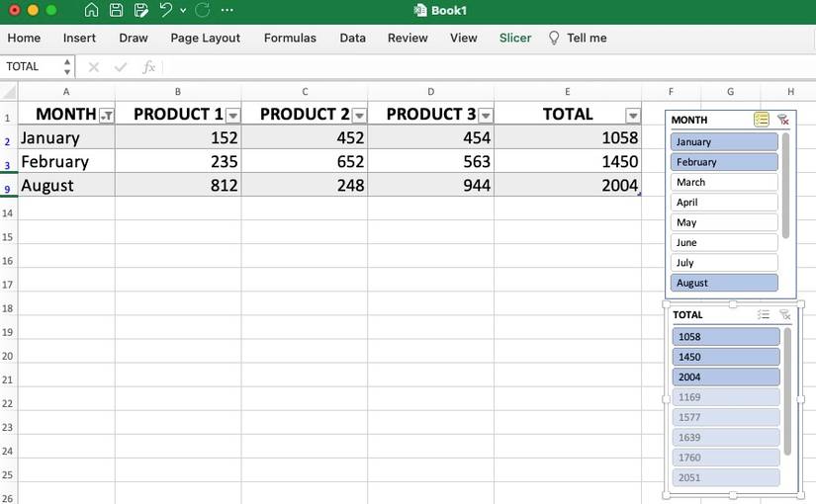
Task: Expand the TOTAL column filter dropdown
Action: tap(633, 116)
